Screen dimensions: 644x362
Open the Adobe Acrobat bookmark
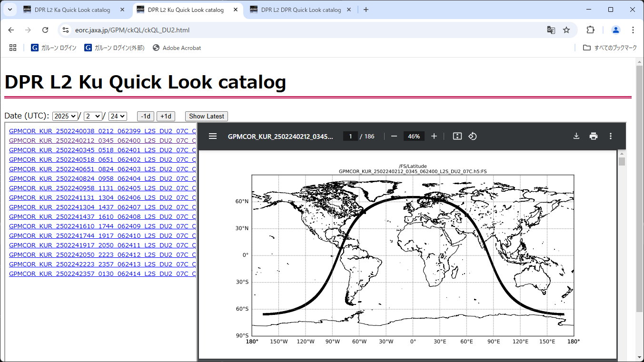pos(177,48)
